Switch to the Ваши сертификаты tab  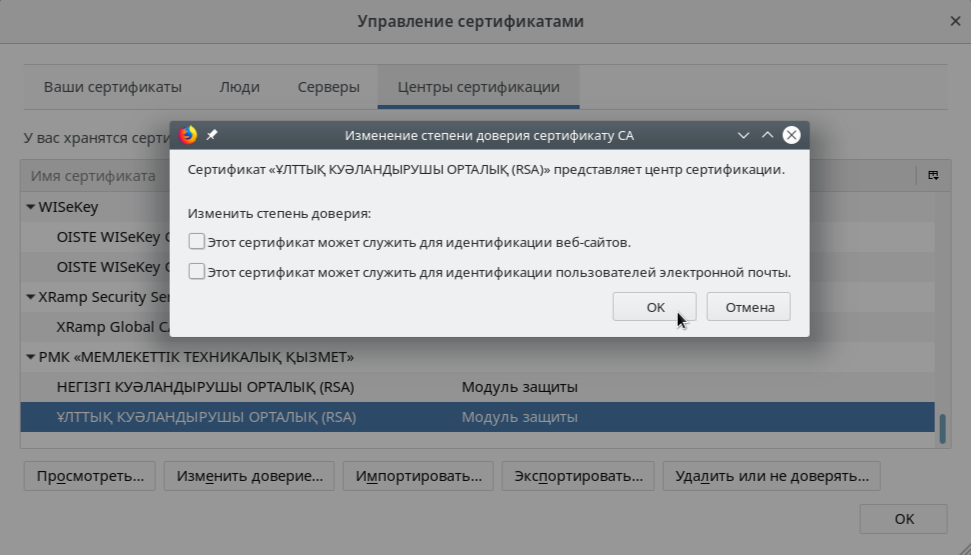pos(113,87)
